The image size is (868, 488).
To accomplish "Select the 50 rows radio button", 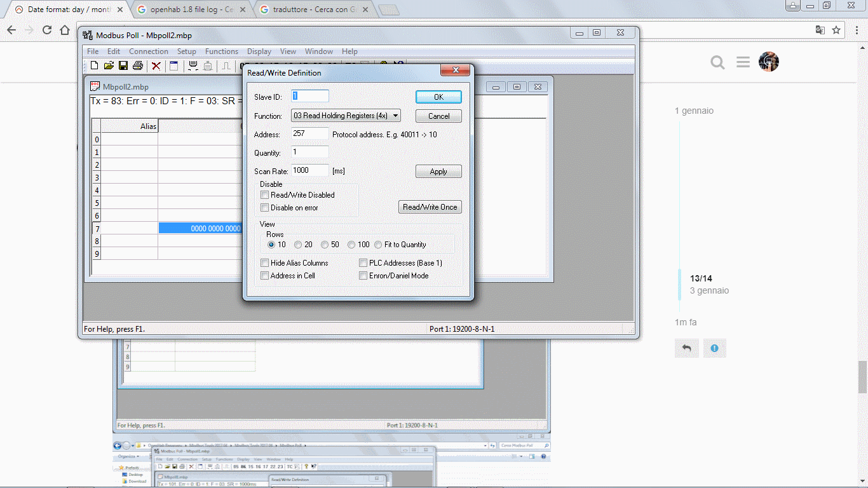I will pos(325,245).
